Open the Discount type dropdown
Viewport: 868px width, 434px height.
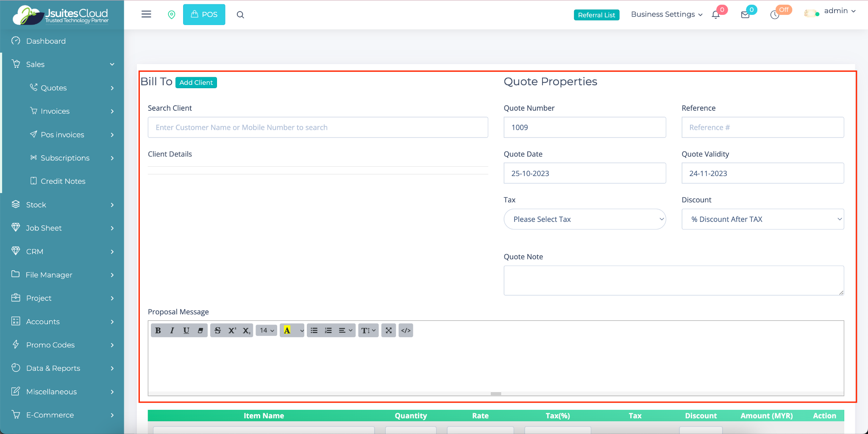click(x=762, y=219)
